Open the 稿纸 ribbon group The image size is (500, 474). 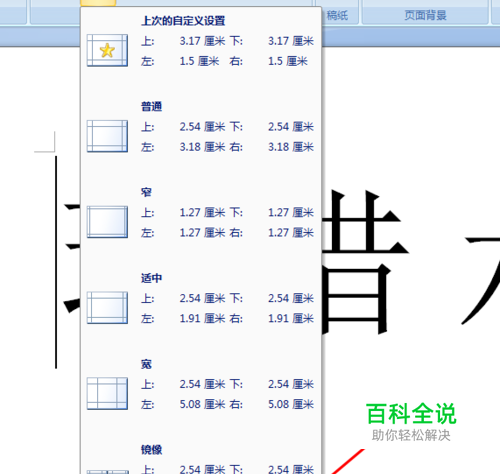point(337,15)
